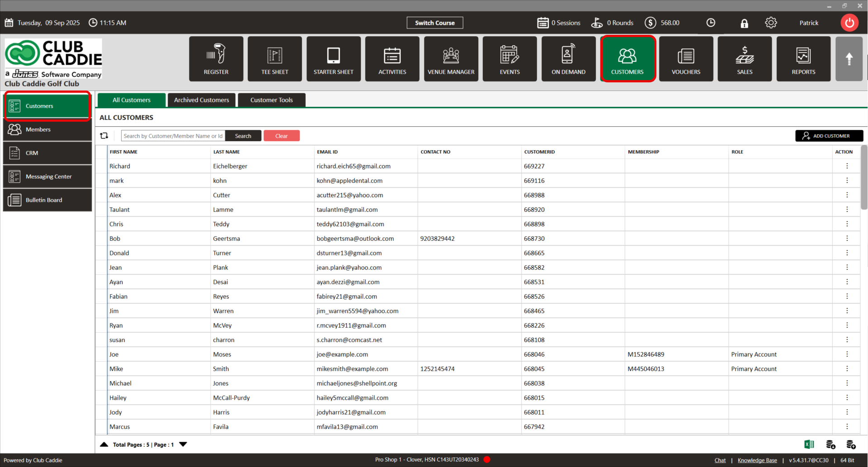
Task: Click the Patrick user name
Action: pos(809,23)
